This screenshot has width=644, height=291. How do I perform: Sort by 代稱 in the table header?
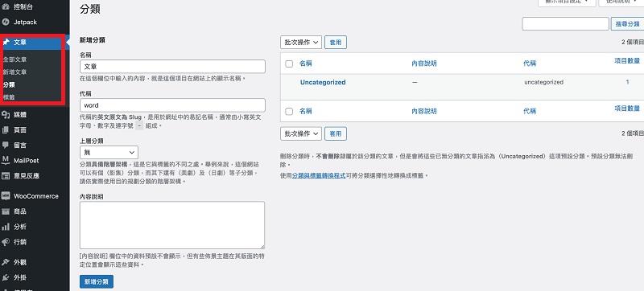[530, 64]
